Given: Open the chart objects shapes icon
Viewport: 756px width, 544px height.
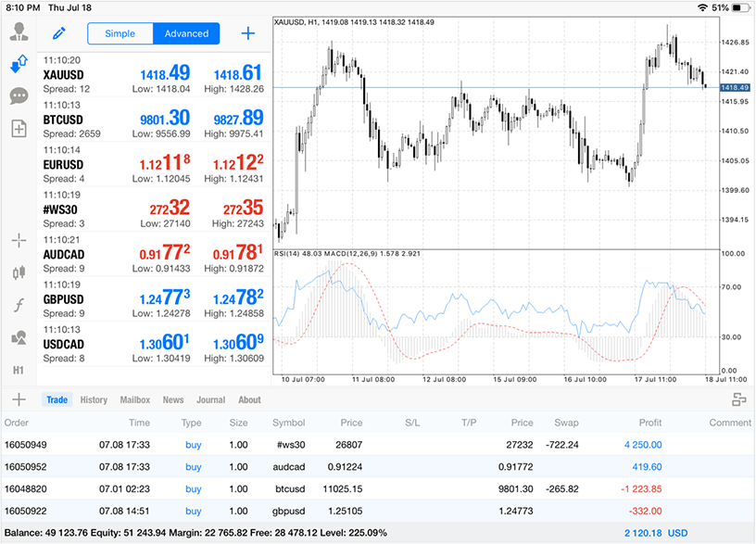Looking at the screenshot, I should [x=19, y=337].
